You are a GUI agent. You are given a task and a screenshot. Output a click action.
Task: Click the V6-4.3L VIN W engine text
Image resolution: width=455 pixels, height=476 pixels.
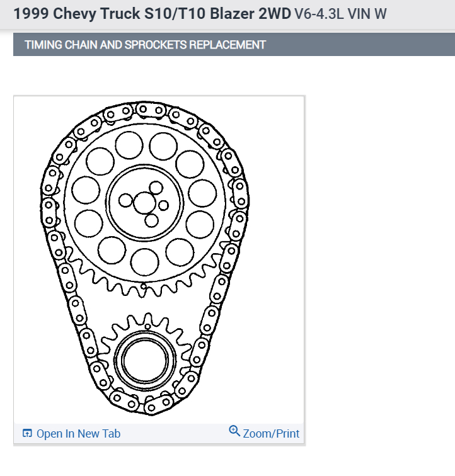(340, 14)
